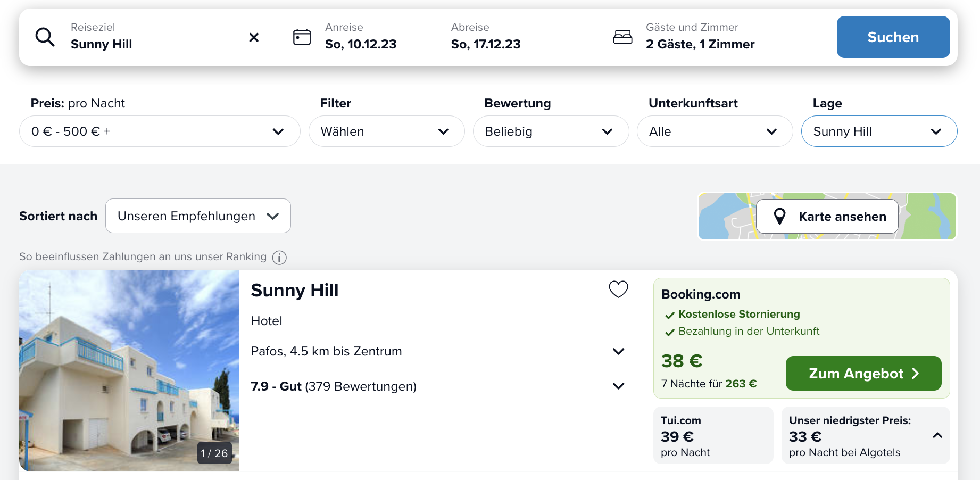
Task: Click the Sunny Hill hotel photo
Action: [129, 370]
